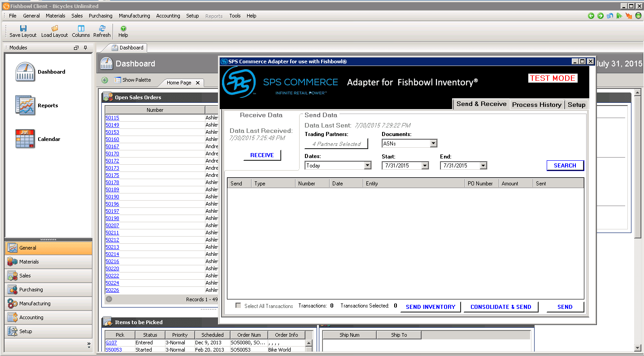Image resolution: width=644 pixels, height=356 pixels.
Task: Open sales order link 50115
Action: [x=112, y=118]
